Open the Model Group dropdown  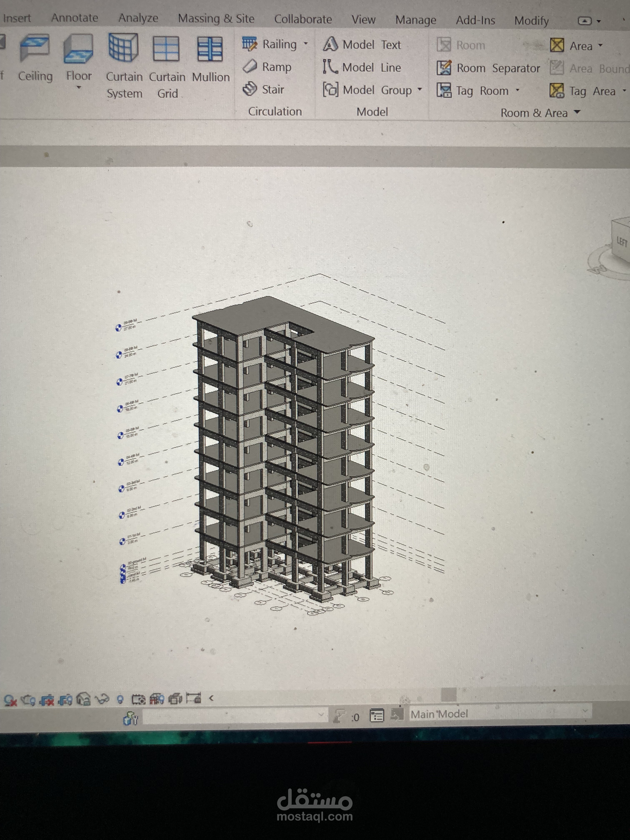[x=419, y=90]
